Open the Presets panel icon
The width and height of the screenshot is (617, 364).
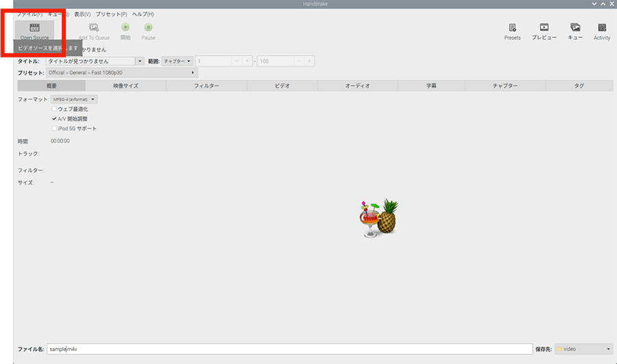pos(512,27)
